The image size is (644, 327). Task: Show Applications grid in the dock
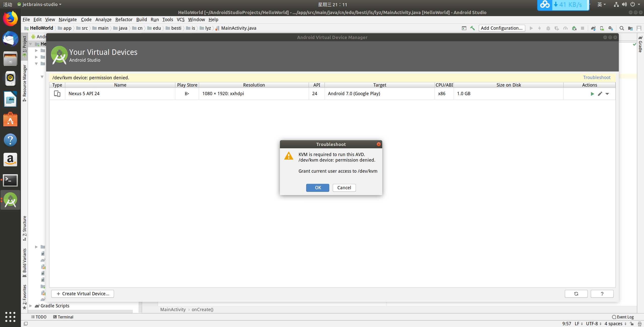tap(10, 317)
